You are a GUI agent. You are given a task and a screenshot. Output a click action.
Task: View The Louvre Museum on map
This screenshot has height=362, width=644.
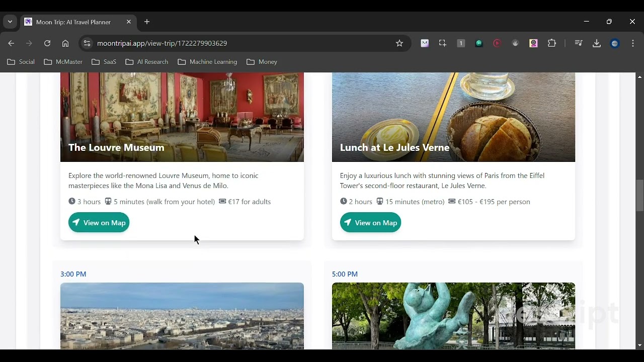(99, 223)
